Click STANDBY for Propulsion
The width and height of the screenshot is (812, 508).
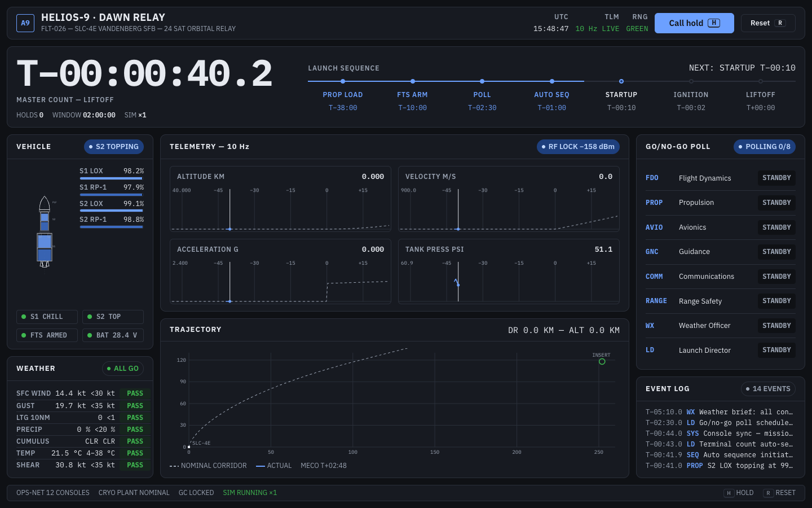pyautogui.click(x=776, y=203)
